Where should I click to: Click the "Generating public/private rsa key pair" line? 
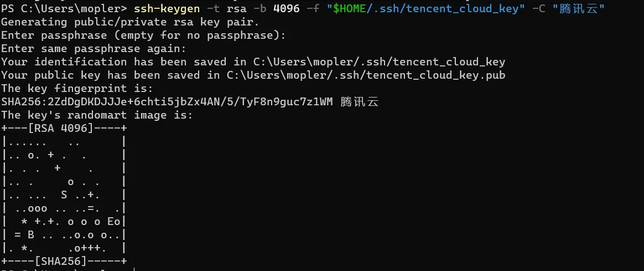click(x=130, y=22)
